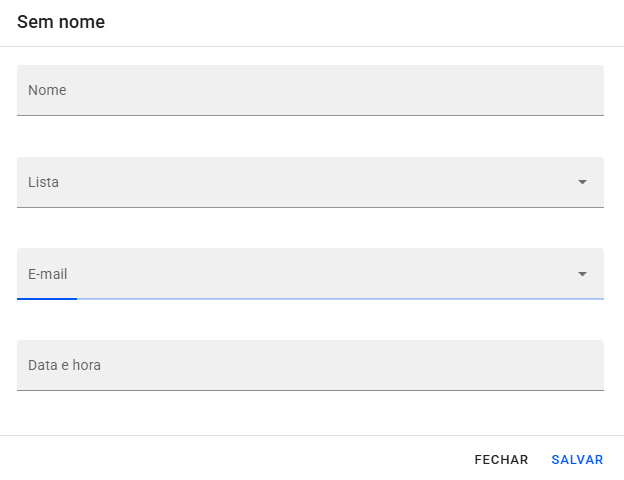The height and width of the screenshot is (480, 624).
Task: Close the dialog using FECHAR
Action: (501, 460)
